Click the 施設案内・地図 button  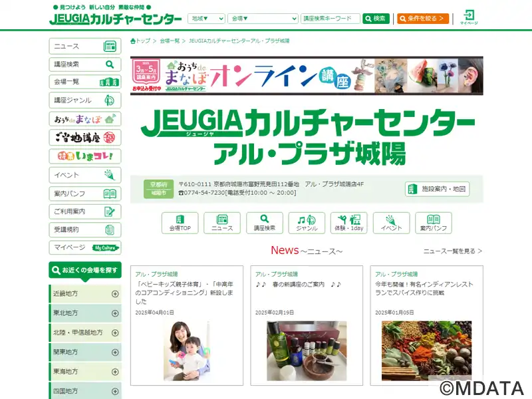coord(437,189)
